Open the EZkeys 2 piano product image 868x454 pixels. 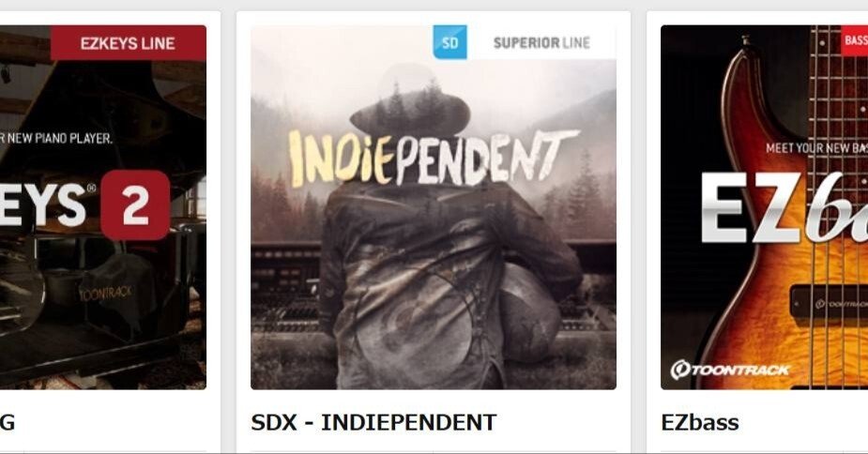(103, 207)
